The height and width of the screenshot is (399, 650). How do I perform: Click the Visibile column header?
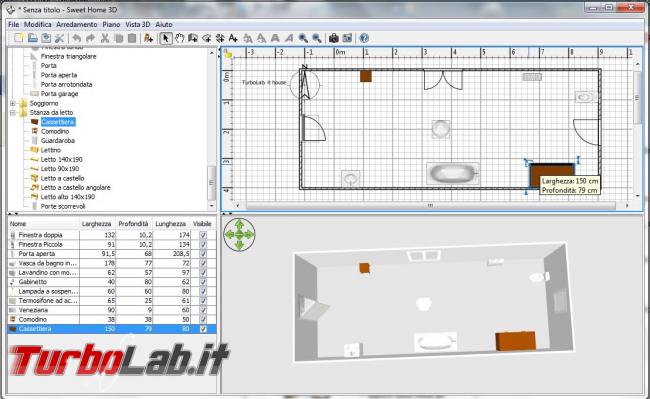[203, 224]
